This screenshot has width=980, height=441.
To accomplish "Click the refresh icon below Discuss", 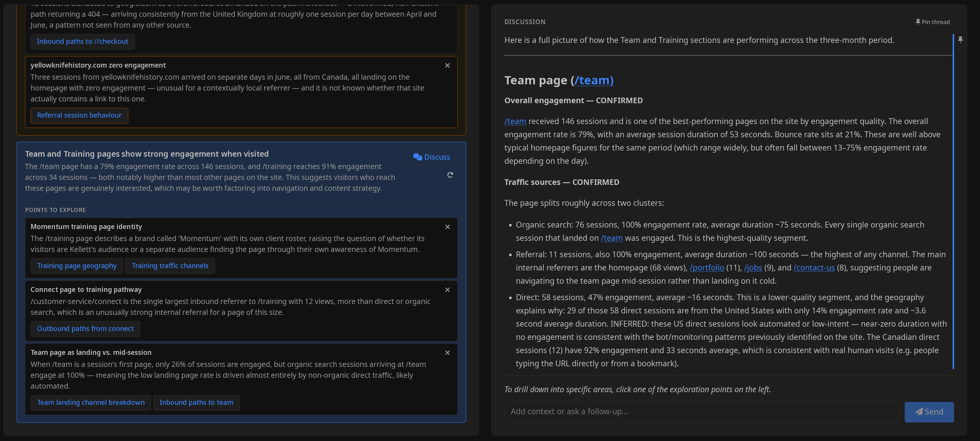I will [450, 175].
